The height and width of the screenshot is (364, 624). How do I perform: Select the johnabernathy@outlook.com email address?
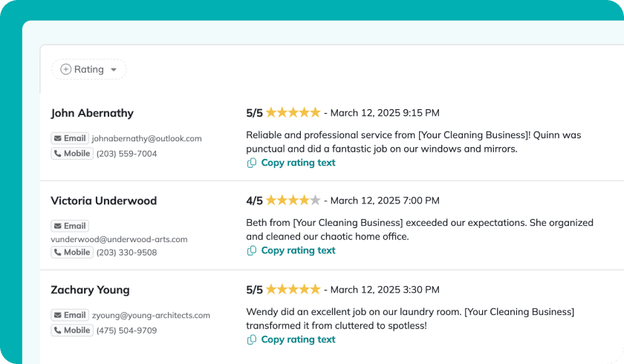pyautogui.click(x=147, y=138)
